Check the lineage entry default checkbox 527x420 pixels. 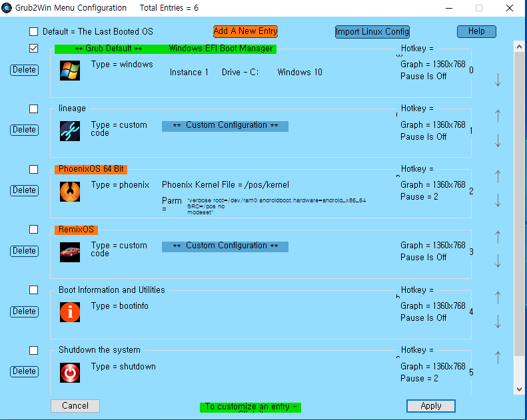click(x=33, y=108)
